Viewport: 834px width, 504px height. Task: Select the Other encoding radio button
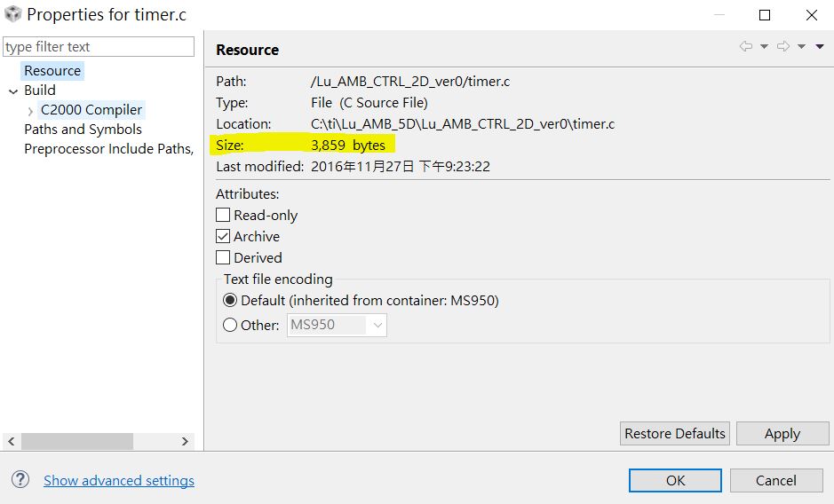click(230, 325)
